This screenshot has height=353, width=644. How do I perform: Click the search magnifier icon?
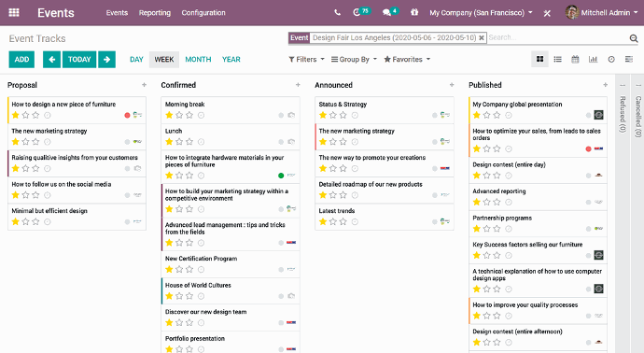(x=634, y=38)
